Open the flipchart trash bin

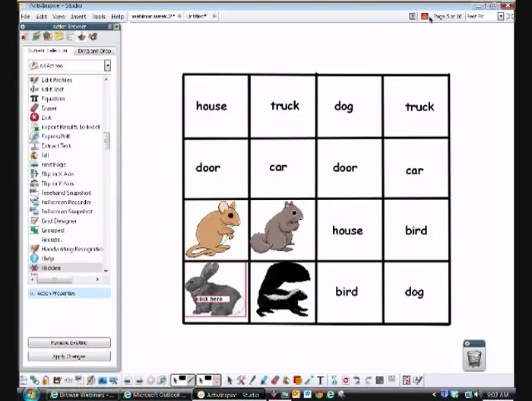[x=474, y=359]
